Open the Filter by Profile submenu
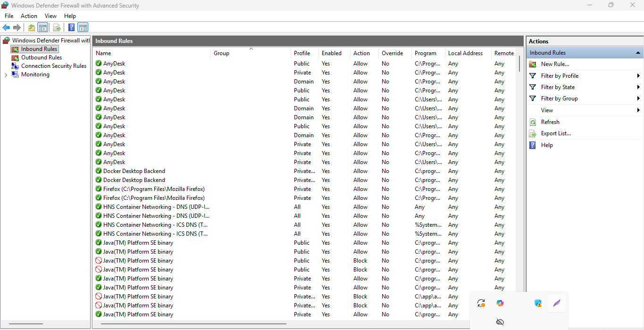This screenshot has height=330, width=644. click(x=560, y=76)
